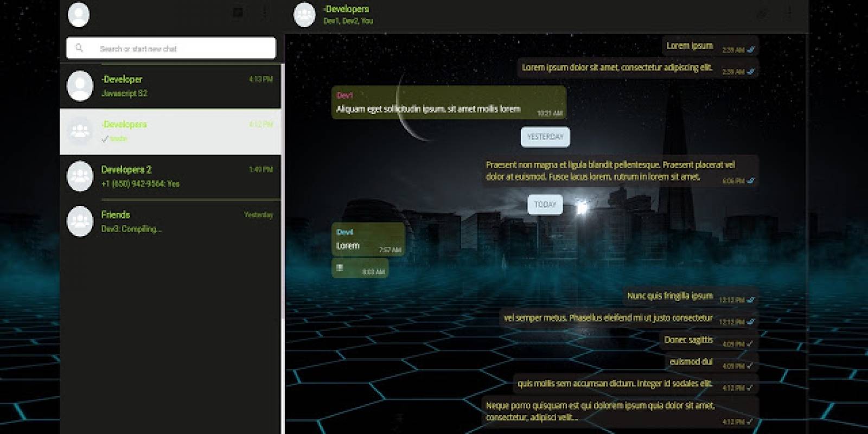
Task: Click the pink Dev1 sender name
Action: pos(344,95)
